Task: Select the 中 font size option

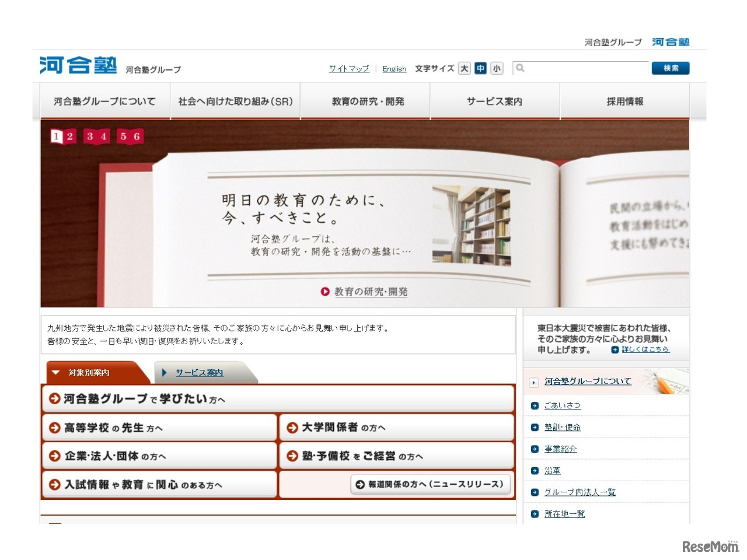Action: click(x=480, y=68)
